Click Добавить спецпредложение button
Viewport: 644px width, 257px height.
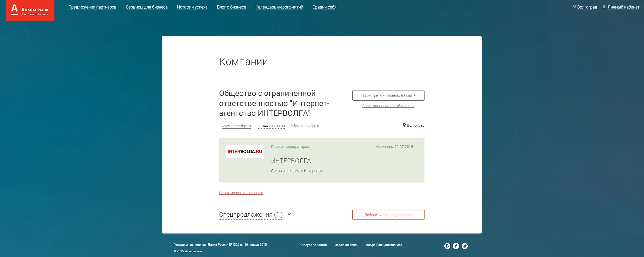click(x=388, y=215)
